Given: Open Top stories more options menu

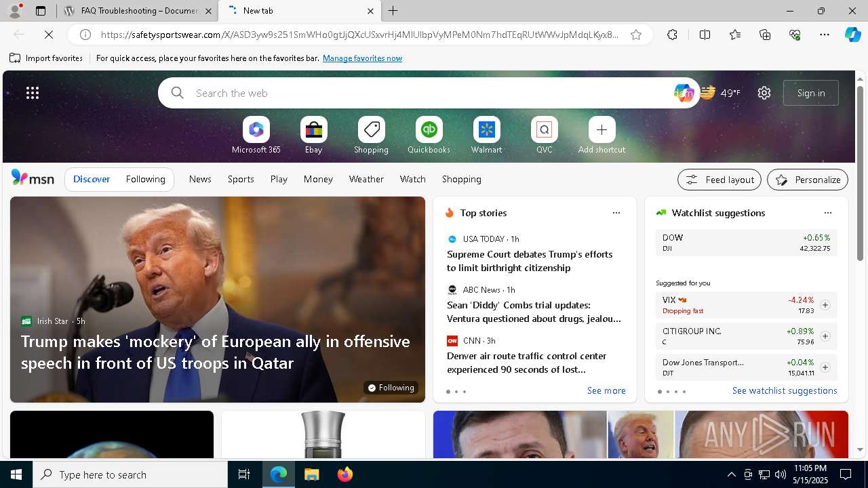Looking at the screenshot, I should 616,213.
